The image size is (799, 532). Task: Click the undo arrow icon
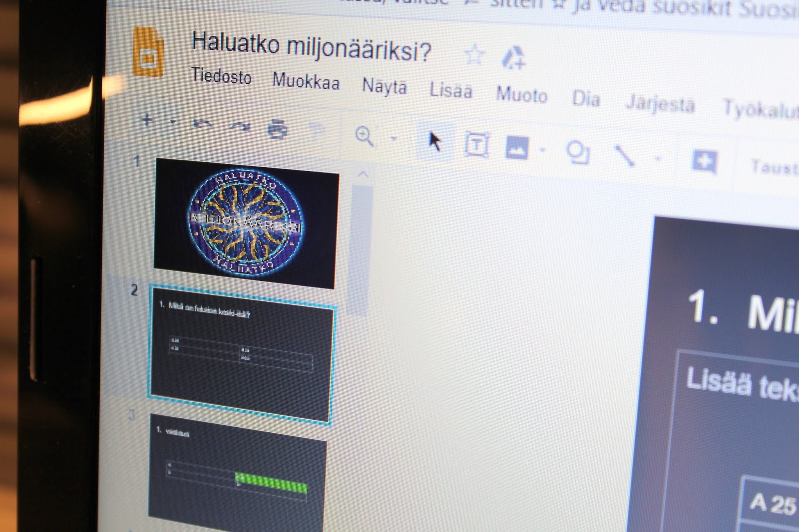tap(202, 125)
